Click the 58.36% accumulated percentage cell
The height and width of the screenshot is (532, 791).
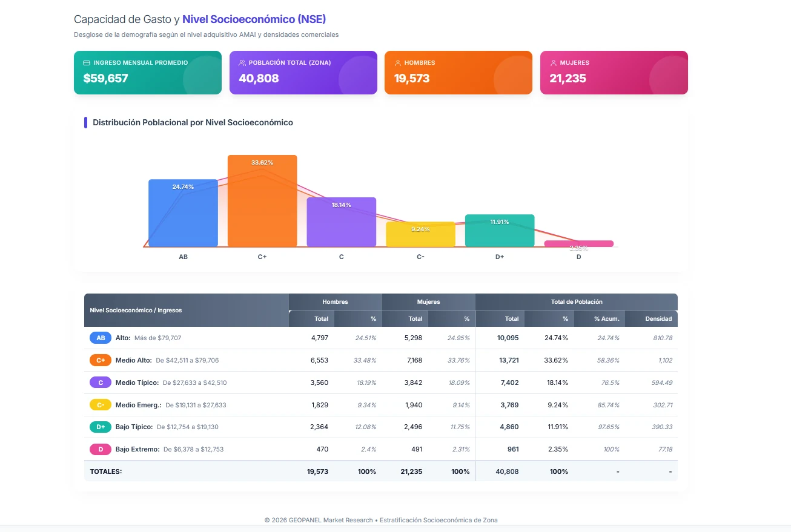click(x=608, y=360)
